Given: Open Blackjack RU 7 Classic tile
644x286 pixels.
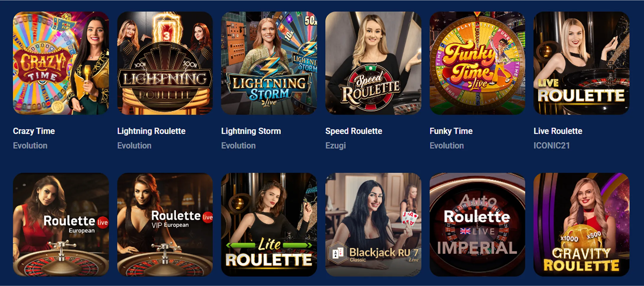Looking at the screenshot, I should pyautogui.click(x=373, y=225).
